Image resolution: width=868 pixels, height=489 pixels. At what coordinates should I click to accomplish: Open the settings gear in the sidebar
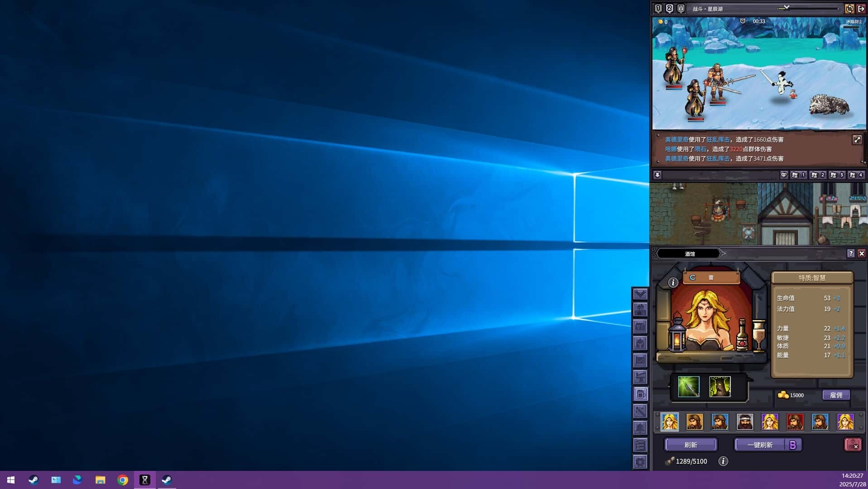(640, 462)
